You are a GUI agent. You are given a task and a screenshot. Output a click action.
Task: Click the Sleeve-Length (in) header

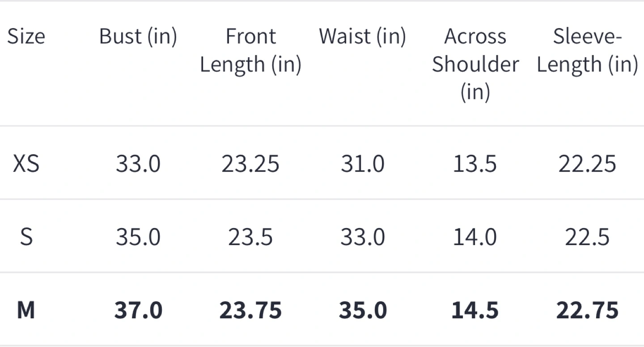pyautogui.click(x=587, y=50)
